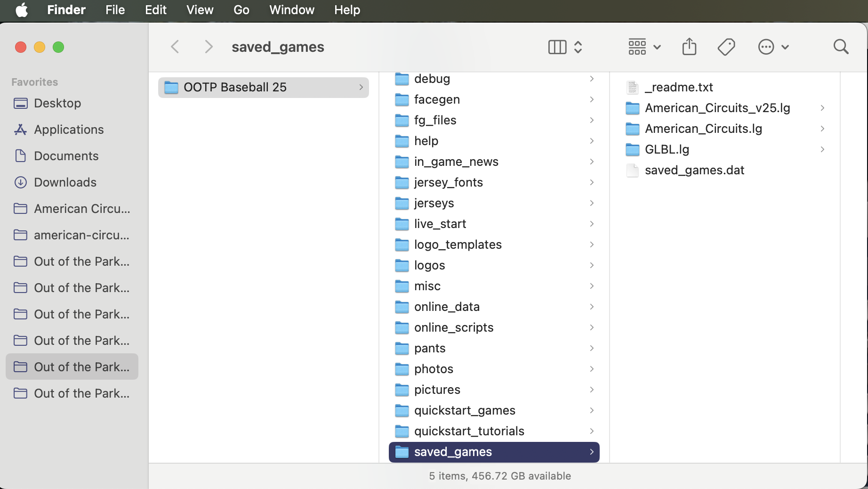Open the File menu

[x=115, y=10]
